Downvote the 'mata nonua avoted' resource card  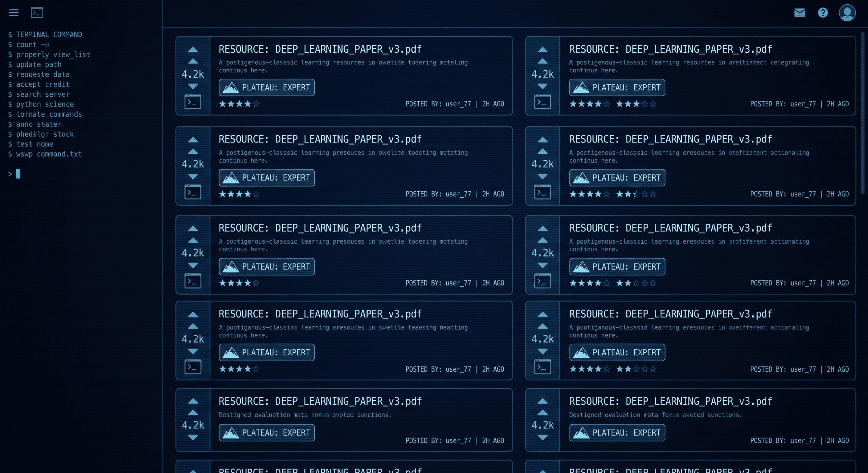tap(193, 438)
